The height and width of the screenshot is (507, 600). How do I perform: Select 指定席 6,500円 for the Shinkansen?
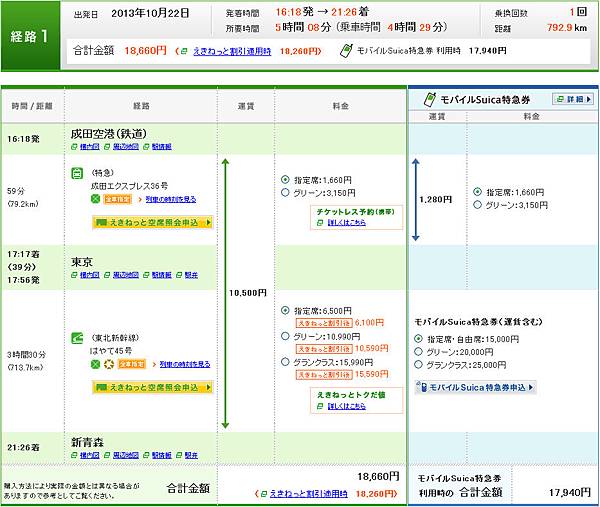click(x=285, y=310)
